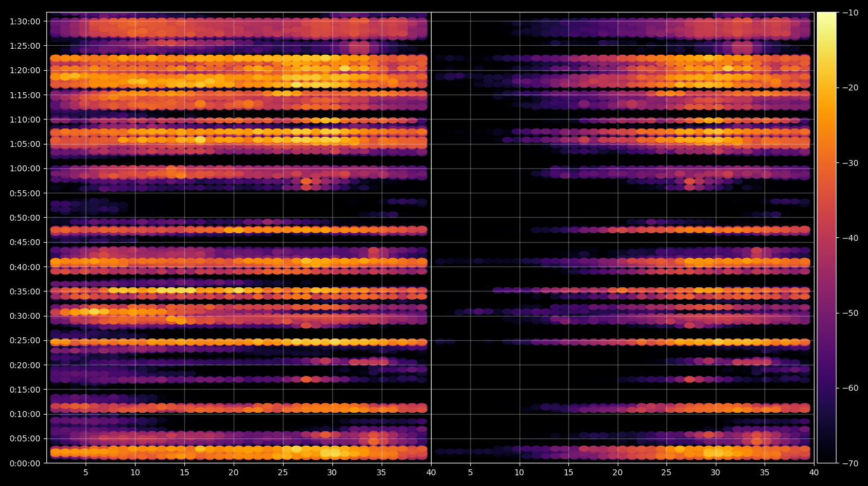
Task: Pick x-axis tick 20 under the right plot
Action: click(618, 473)
